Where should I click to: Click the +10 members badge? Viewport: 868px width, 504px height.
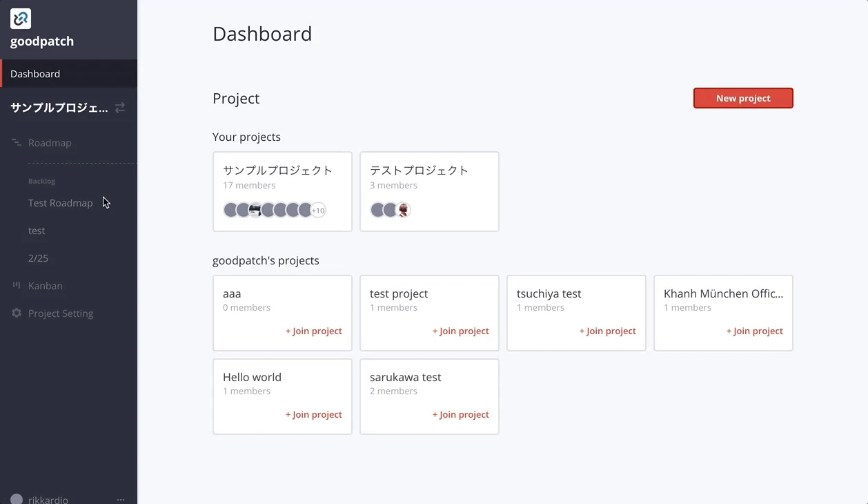point(318,211)
